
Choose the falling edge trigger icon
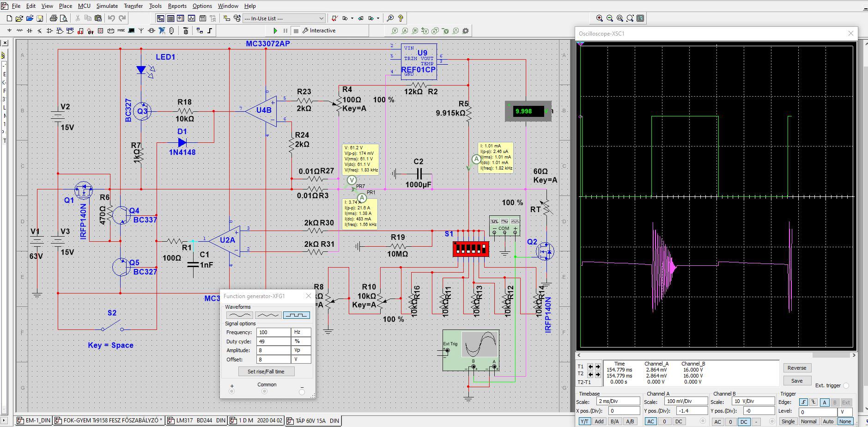pos(813,403)
